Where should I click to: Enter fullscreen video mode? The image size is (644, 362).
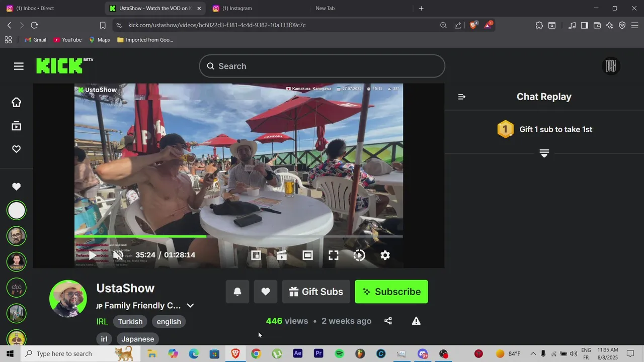[334, 255]
